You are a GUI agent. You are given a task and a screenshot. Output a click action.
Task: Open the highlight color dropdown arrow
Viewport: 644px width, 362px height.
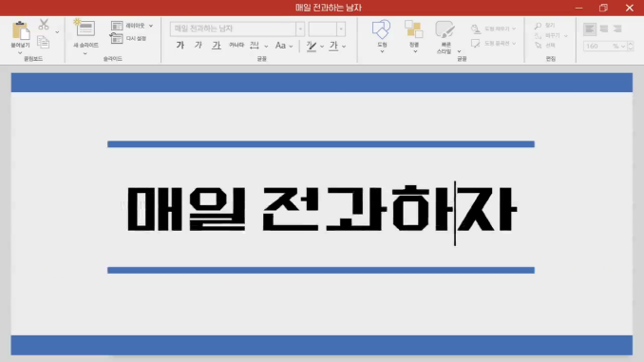pos(322,47)
